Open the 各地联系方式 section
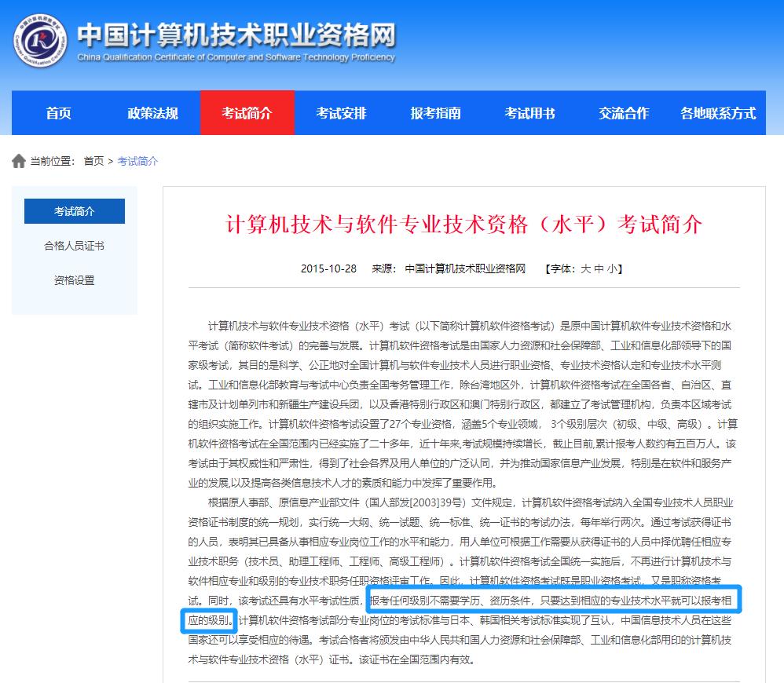 pos(717,113)
